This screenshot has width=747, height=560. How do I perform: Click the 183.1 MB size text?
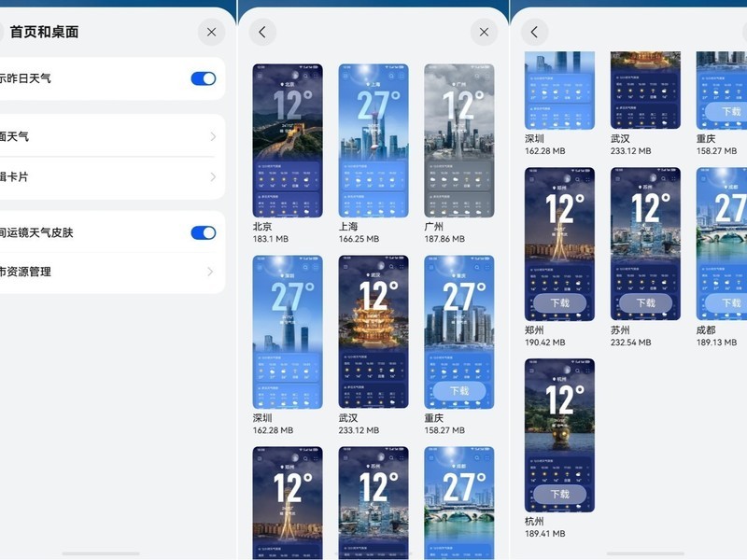pyautogui.click(x=271, y=239)
